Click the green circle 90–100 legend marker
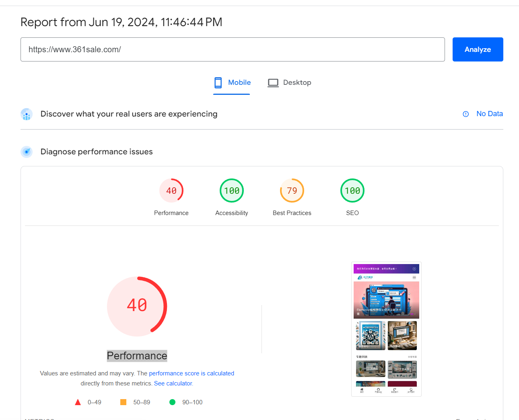 pos(172,402)
